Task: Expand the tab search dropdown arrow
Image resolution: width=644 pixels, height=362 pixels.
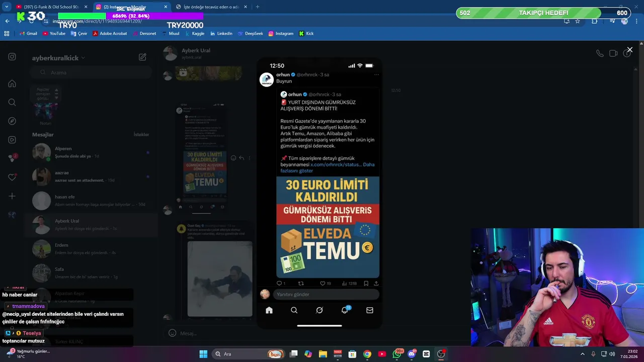Action: coord(6,7)
